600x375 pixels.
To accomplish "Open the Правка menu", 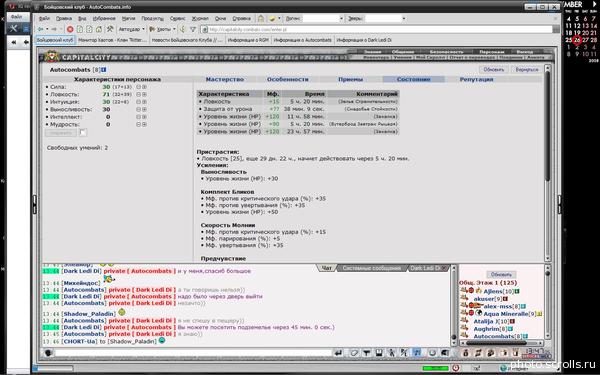I will pos(64,18).
